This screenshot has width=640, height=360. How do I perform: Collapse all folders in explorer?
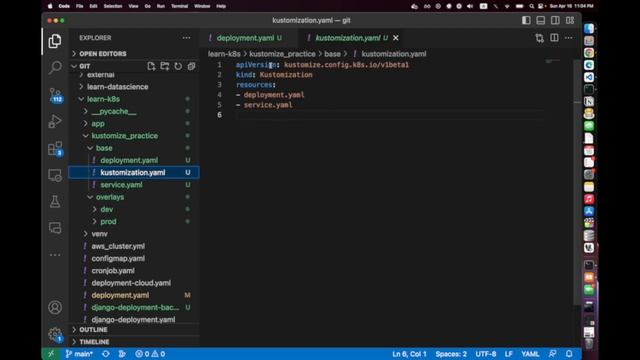tap(191, 66)
